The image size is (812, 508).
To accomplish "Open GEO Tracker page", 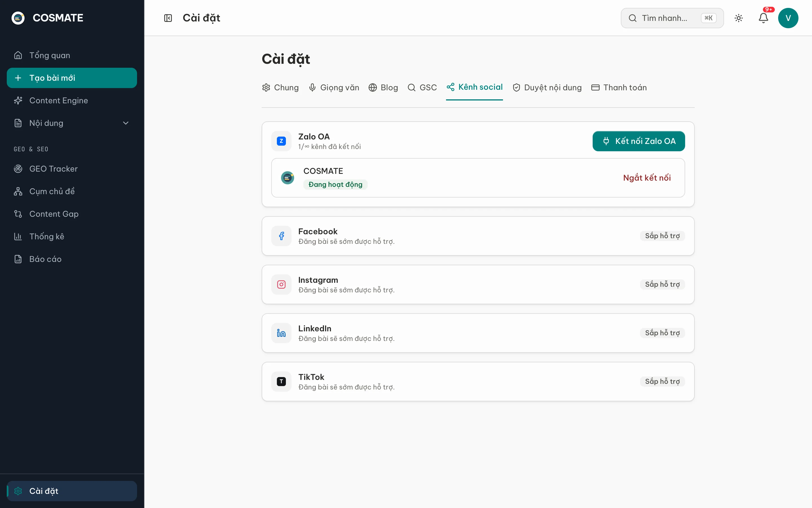I will pyautogui.click(x=72, y=169).
